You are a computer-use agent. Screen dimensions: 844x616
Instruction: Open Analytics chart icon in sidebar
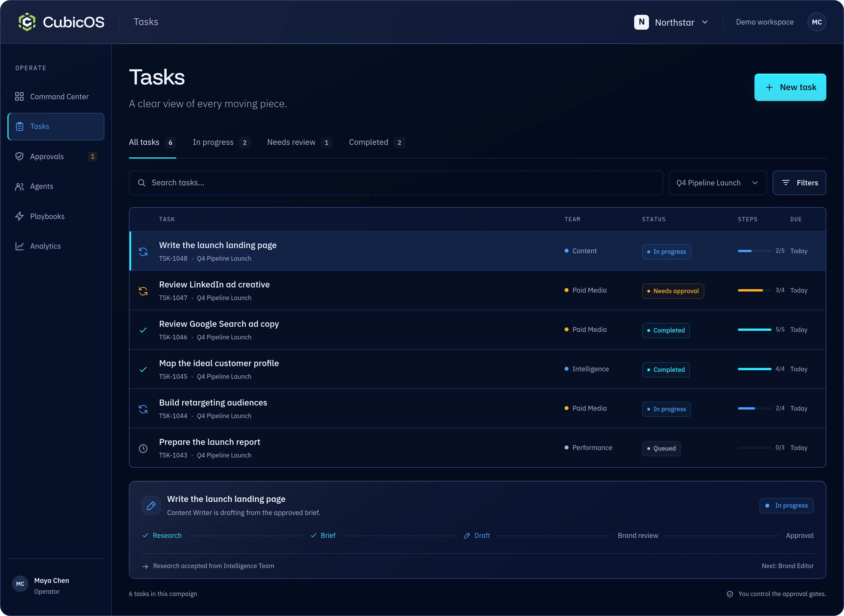(x=19, y=246)
